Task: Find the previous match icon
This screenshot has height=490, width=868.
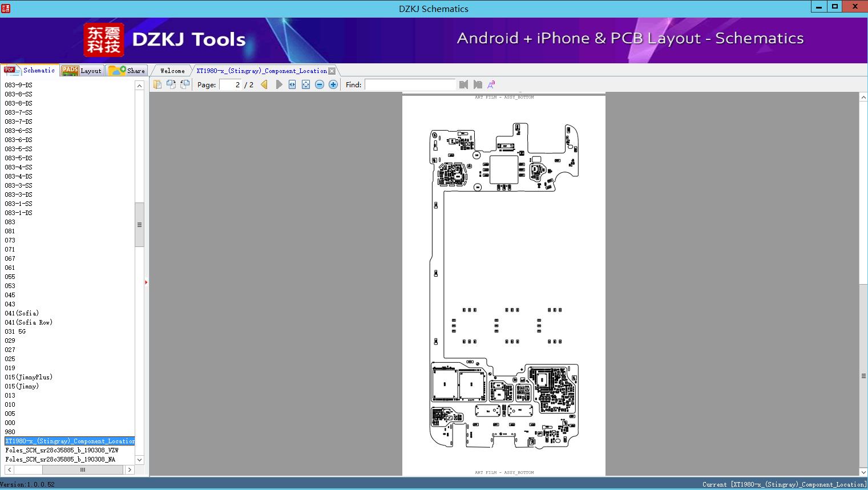Action: [x=463, y=84]
